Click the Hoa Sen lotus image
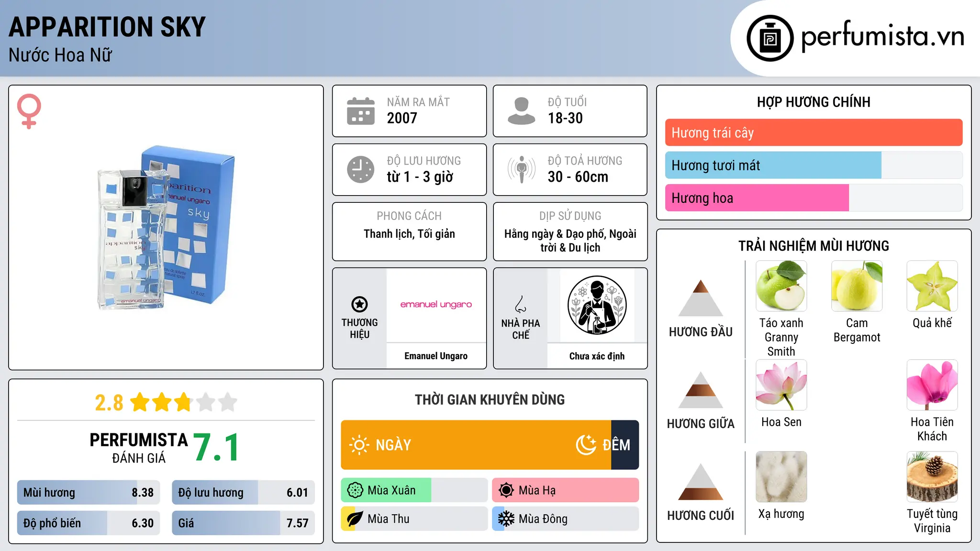Screen dimensions: 980x551 (781, 385)
